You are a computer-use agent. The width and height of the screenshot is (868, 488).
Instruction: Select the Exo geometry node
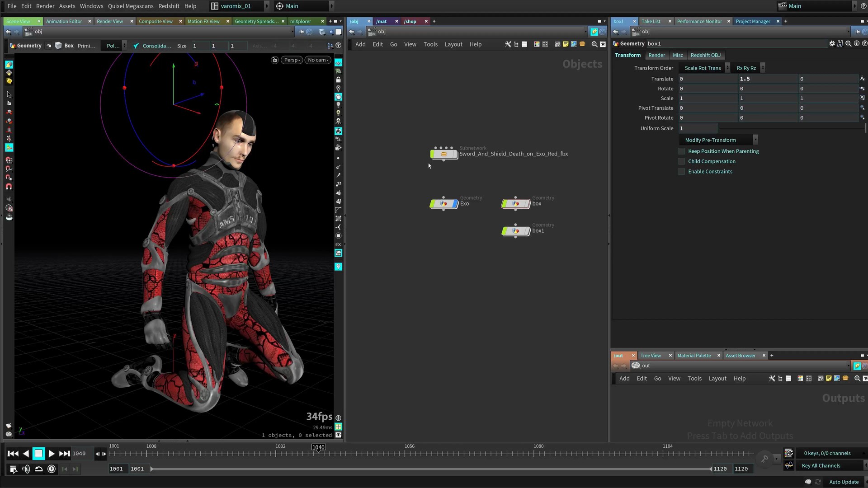tap(443, 204)
